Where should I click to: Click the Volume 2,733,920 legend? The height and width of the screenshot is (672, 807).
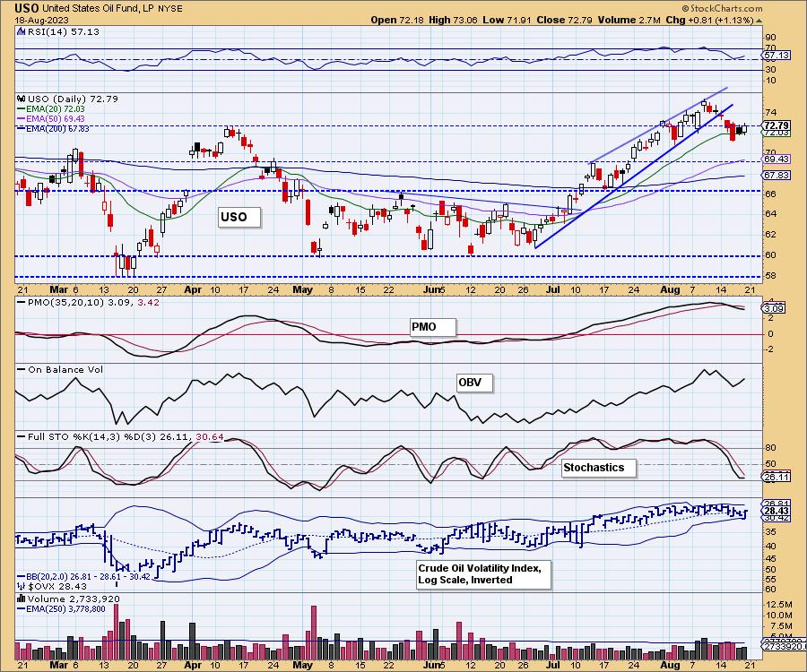click(74, 599)
